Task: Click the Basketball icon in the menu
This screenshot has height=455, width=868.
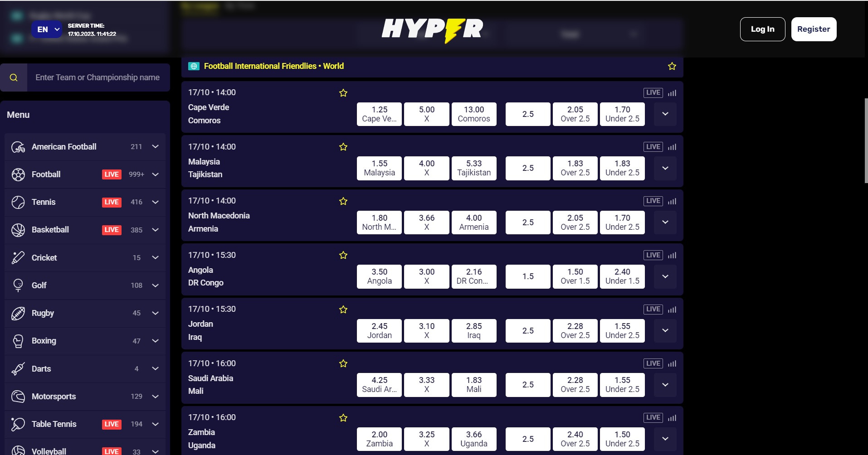Action: 18,230
